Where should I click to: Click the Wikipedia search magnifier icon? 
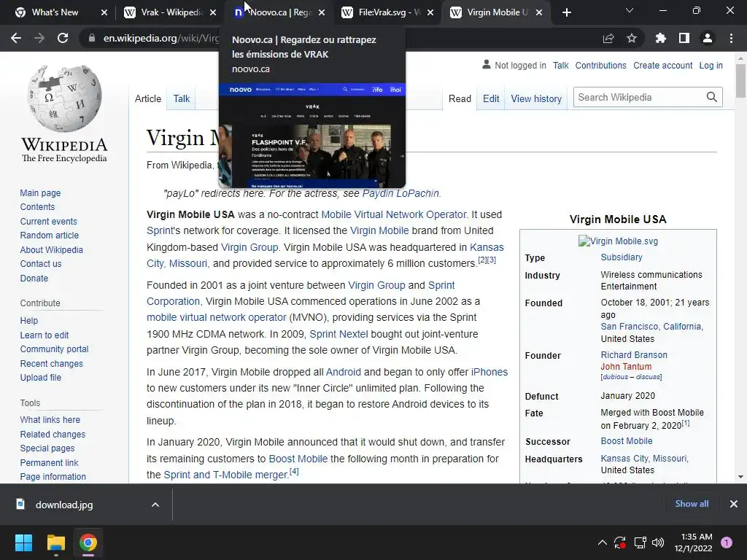pyautogui.click(x=712, y=97)
